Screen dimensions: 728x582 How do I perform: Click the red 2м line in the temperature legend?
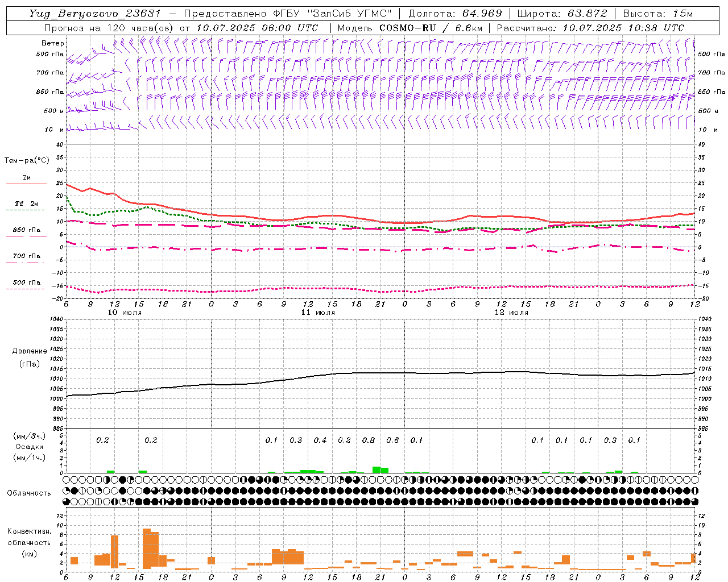[x=26, y=184]
